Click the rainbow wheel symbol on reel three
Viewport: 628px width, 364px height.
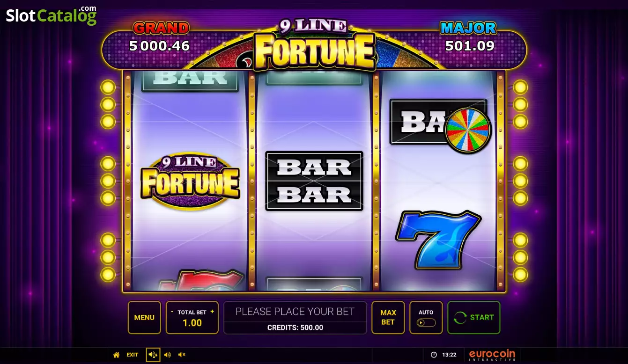point(467,130)
